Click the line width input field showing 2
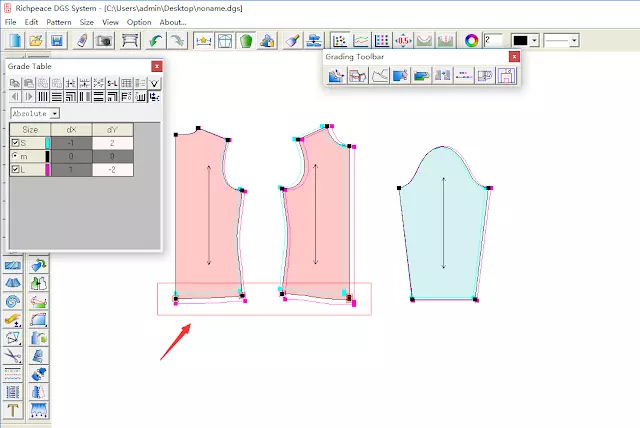The width and height of the screenshot is (640, 428). click(x=493, y=40)
